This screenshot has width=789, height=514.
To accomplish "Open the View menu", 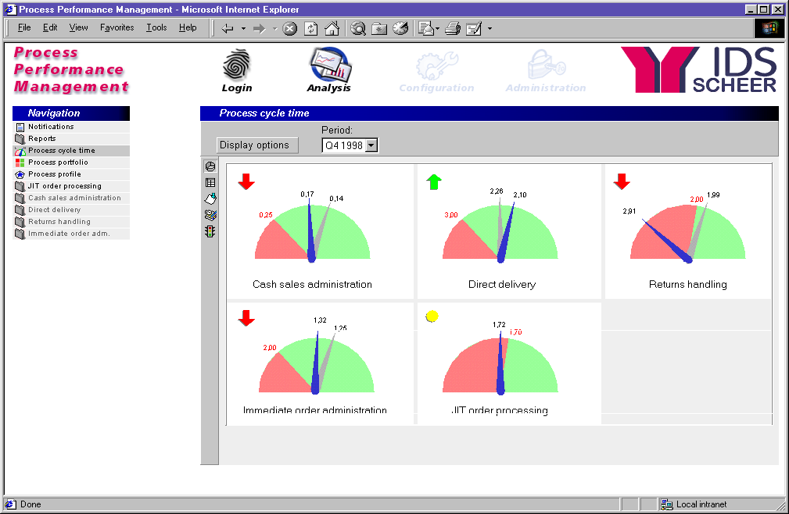I will (x=78, y=28).
